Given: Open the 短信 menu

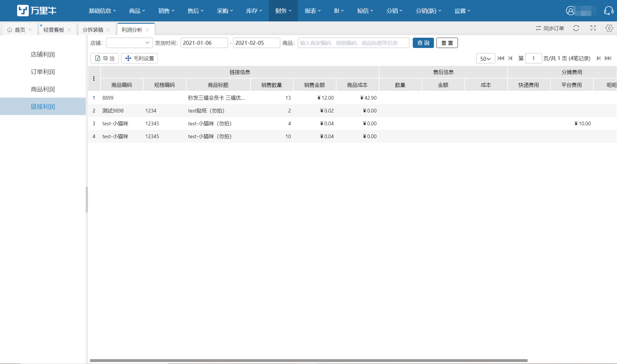Looking at the screenshot, I should tap(365, 11).
